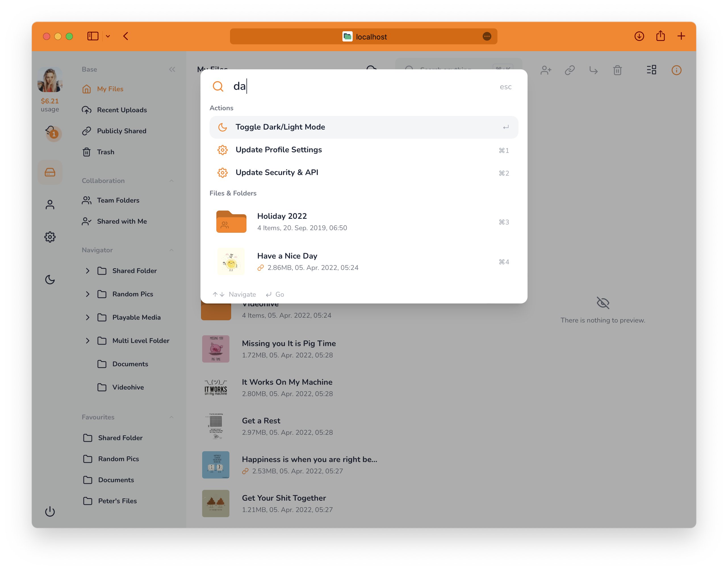Click the copy link icon in toolbar
Screen dimensions: 728x570
click(570, 70)
